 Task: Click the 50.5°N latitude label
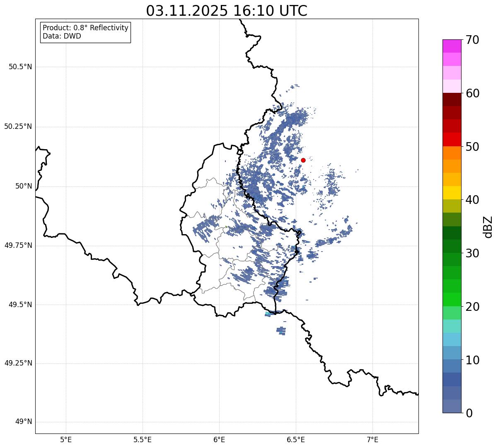(20, 67)
